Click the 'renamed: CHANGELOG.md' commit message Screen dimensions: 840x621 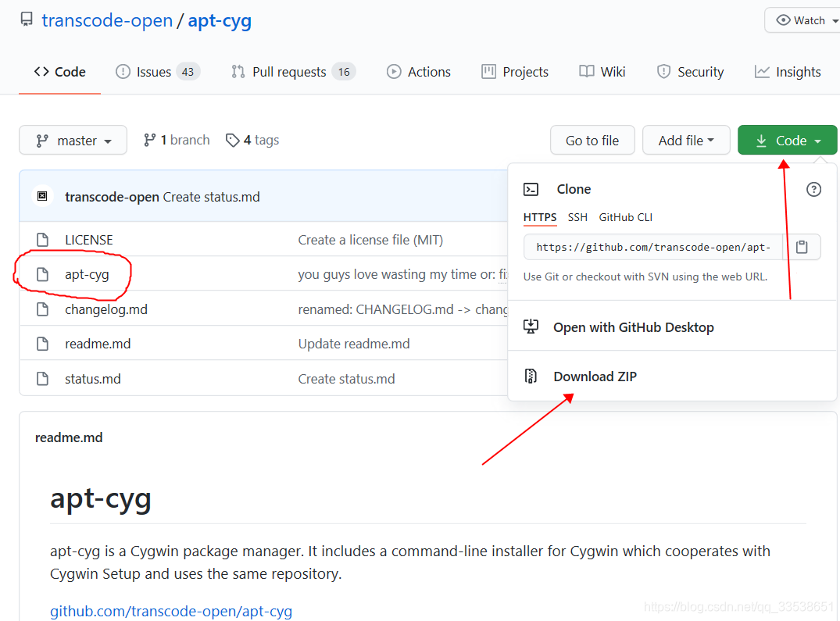[402, 309]
